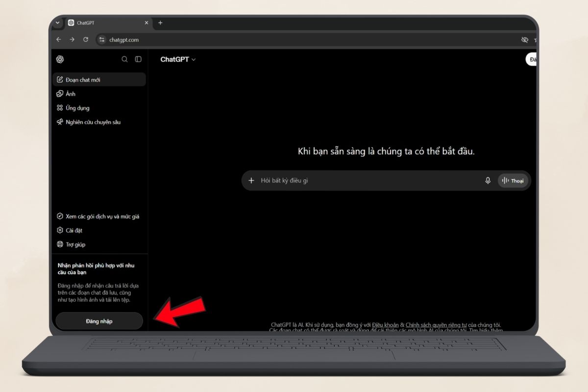Start voice mode with Thoại button
The image size is (588, 392).
[513, 181]
